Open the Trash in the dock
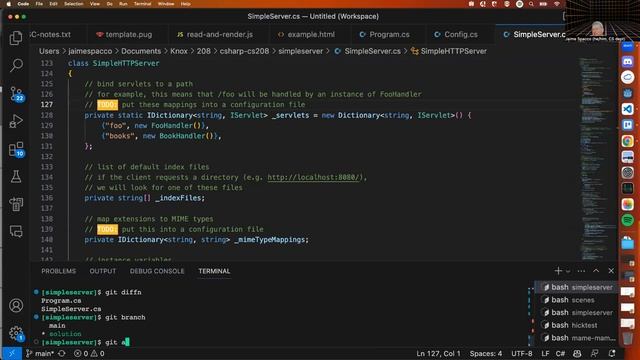Viewport: 640px width, 360px height. 627,338
